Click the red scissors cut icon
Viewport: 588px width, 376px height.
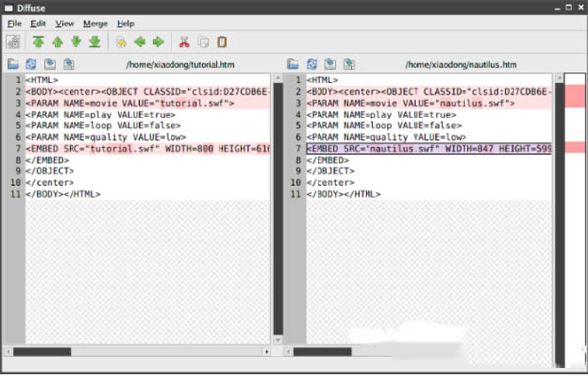coord(184,42)
